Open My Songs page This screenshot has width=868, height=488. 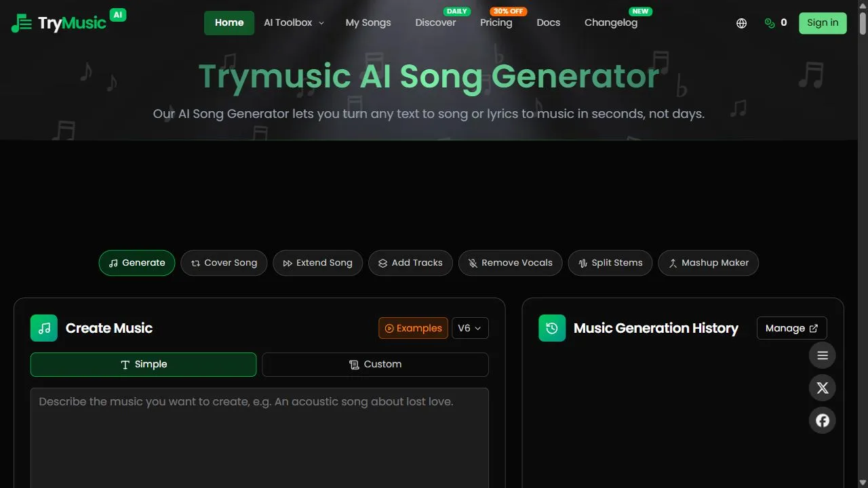point(368,23)
